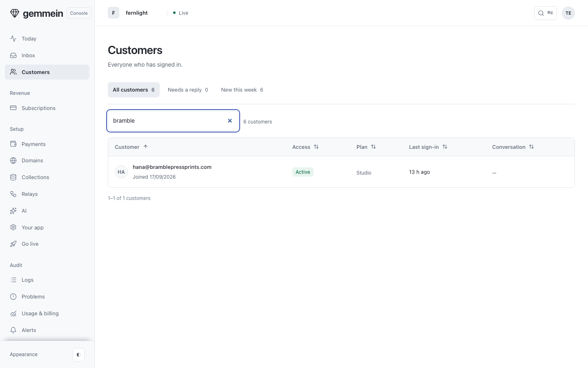Viewport: 588px width, 368px height.
Task: Clear the bramble search with X
Action: (x=230, y=121)
